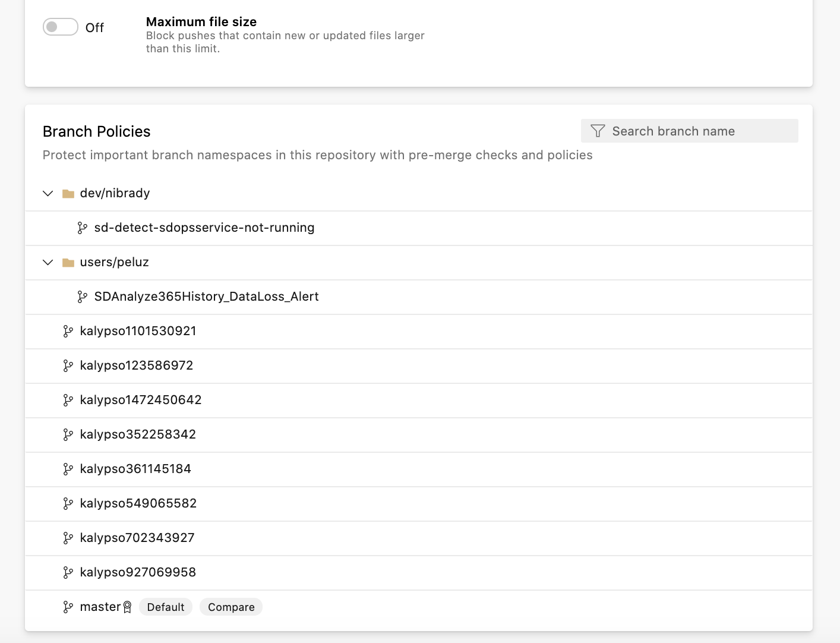Image resolution: width=840 pixels, height=643 pixels.
Task: Collapse the dev/nibrady branch folder
Action: pyautogui.click(x=48, y=193)
